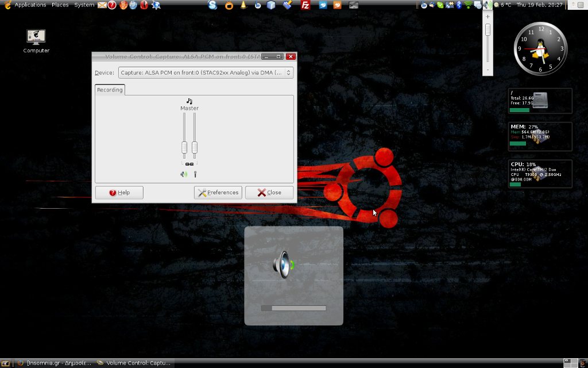Click the green chat bubble tray icon

440,5
